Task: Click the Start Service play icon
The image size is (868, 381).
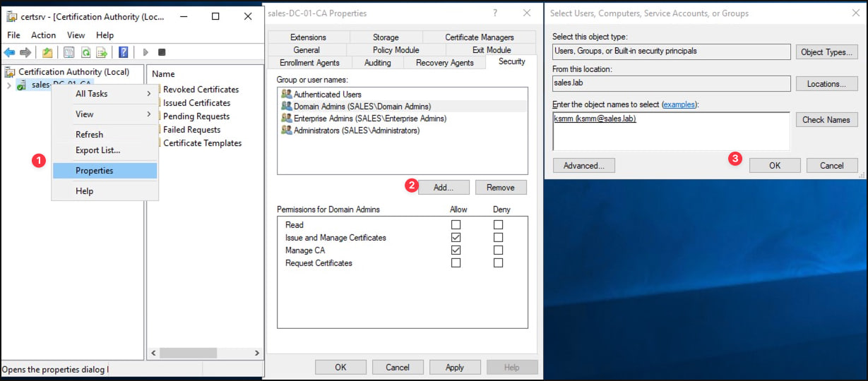Action: 145,52
